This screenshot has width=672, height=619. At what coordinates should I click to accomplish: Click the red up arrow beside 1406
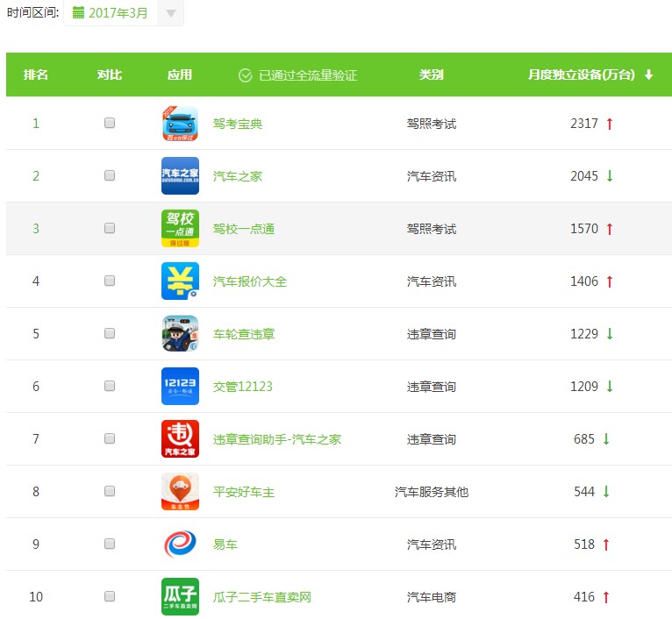610,281
